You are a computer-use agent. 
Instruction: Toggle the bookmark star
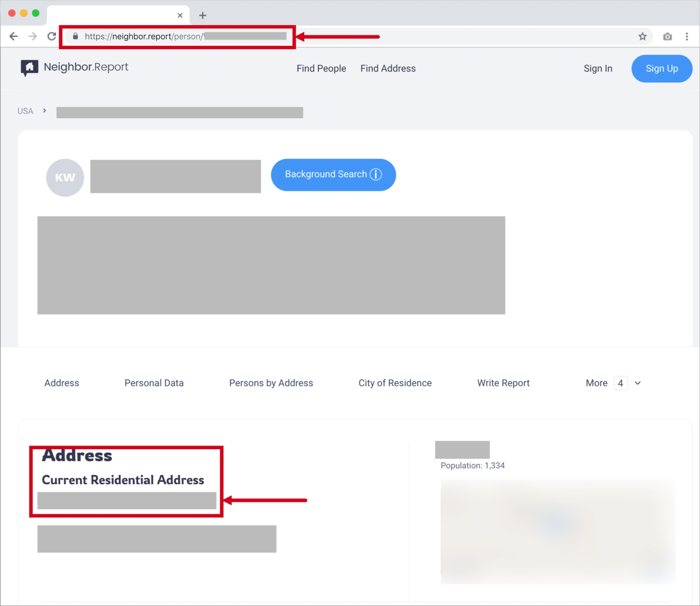[643, 36]
